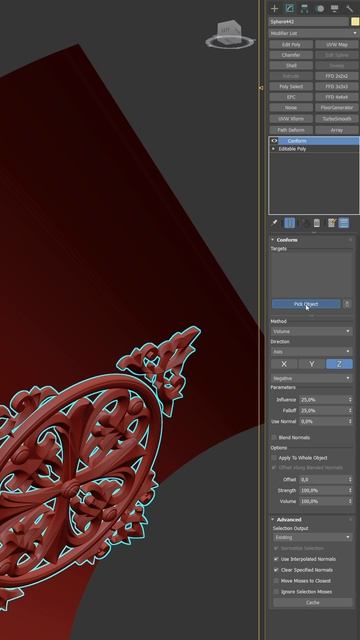Click the blue list icon beside Configure Sets
The image size is (360, 640).
point(344,223)
